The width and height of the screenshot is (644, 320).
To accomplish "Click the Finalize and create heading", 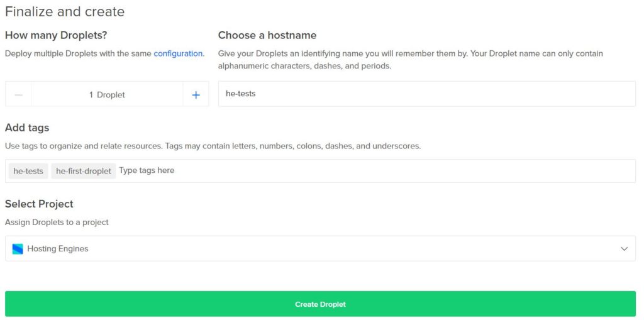I will (x=65, y=11).
